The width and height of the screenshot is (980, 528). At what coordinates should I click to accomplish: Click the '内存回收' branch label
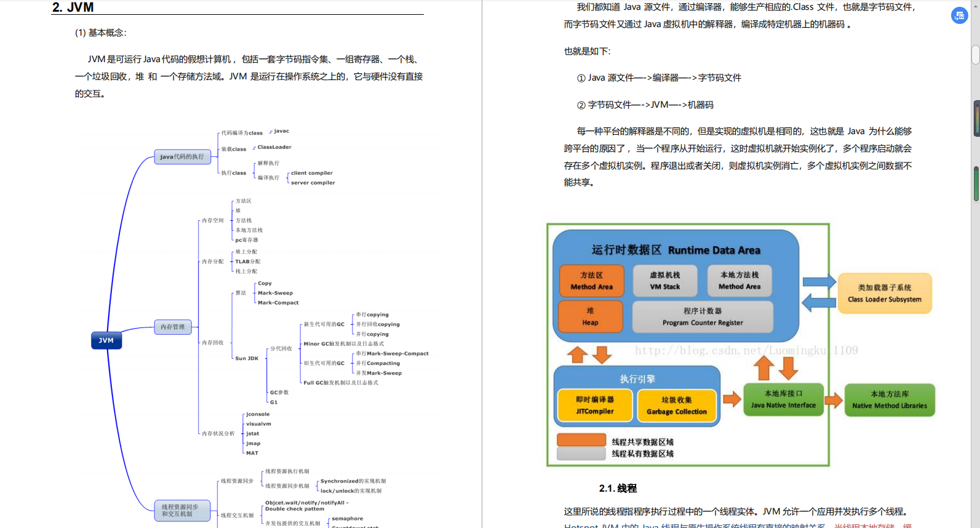(x=213, y=343)
